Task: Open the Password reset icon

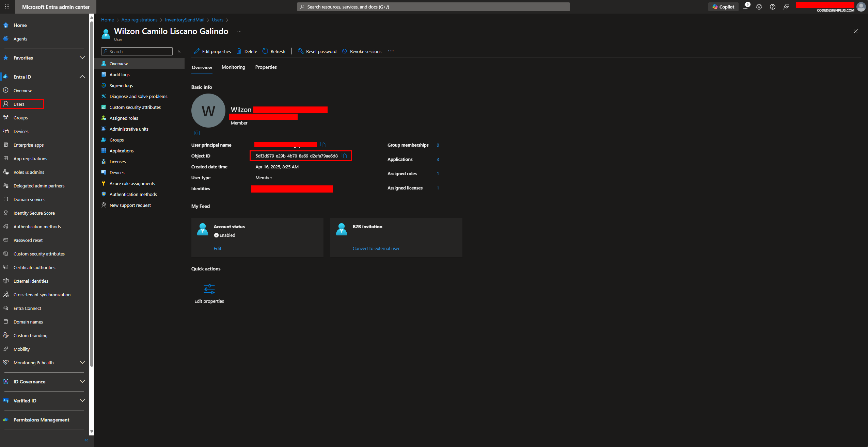Action: [6, 240]
